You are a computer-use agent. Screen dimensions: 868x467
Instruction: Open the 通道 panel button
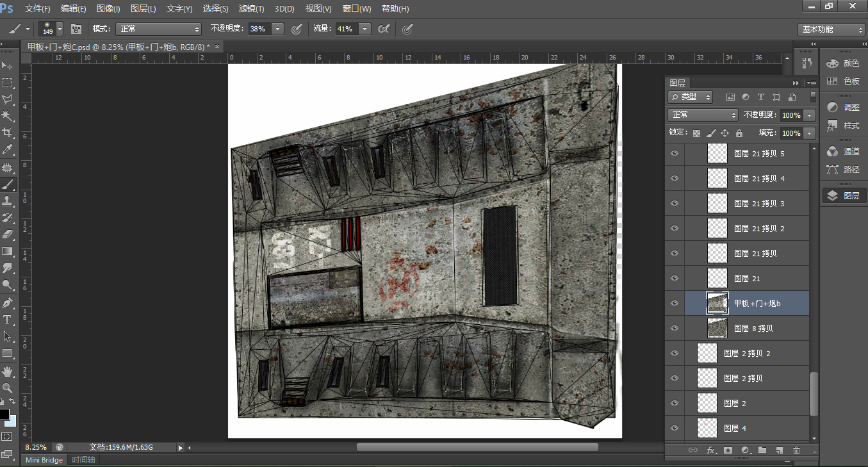(x=843, y=152)
